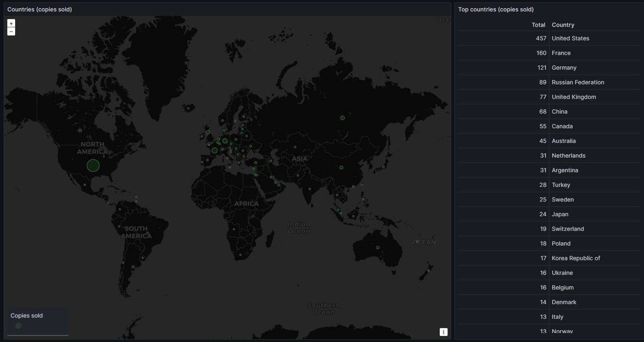The height and width of the screenshot is (342, 644).
Task: Select the France marker on the map
Action: [x=214, y=150]
